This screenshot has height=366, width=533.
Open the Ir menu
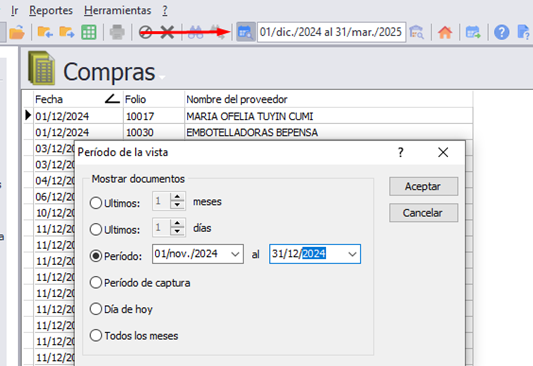pos(14,10)
